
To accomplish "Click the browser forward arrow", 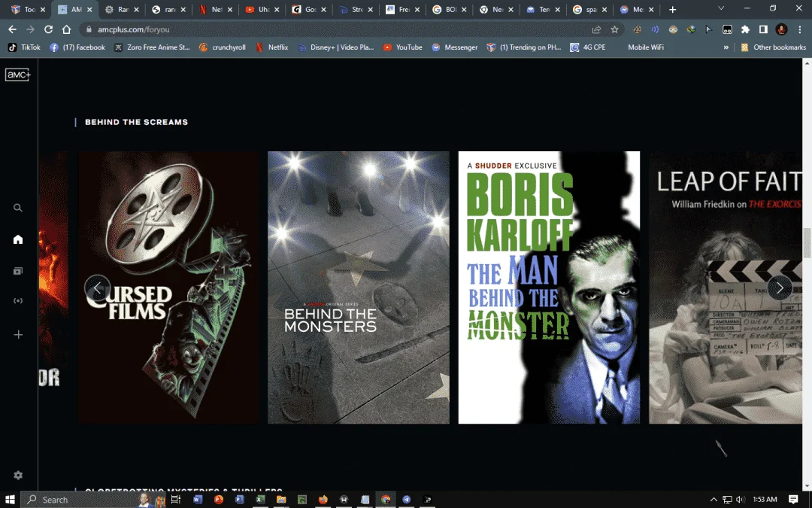I will click(30, 29).
